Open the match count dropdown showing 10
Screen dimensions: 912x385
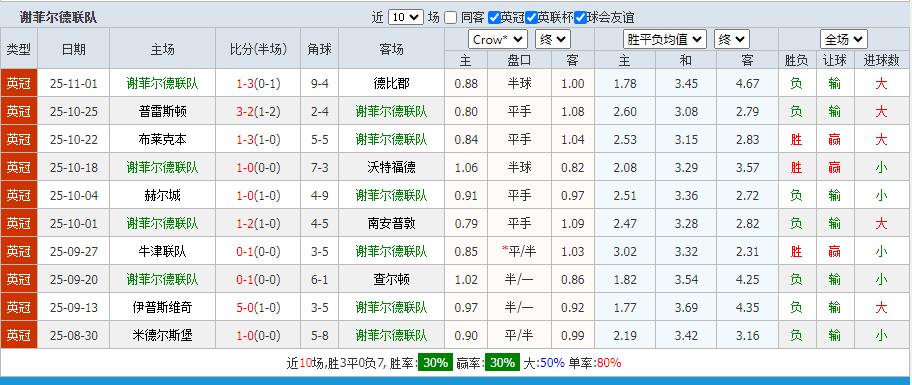click(x=405, y=17)
